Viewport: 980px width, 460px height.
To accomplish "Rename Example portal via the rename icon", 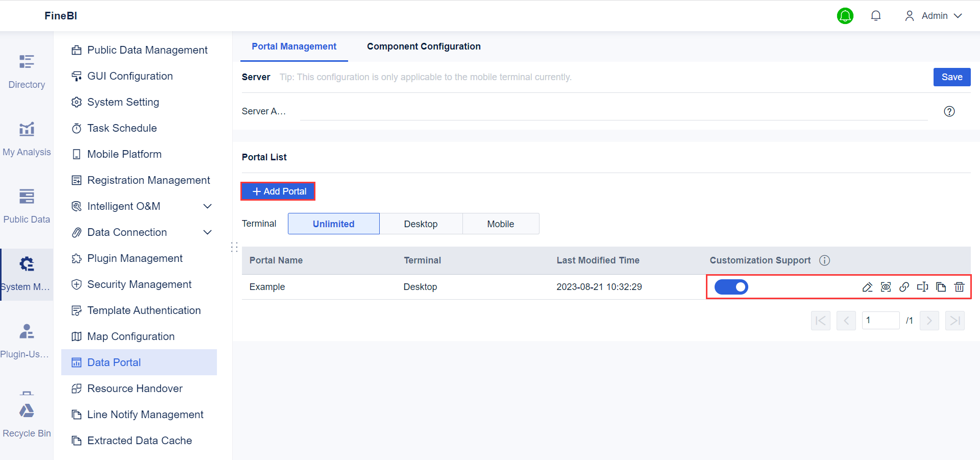I will click(923, 287).
